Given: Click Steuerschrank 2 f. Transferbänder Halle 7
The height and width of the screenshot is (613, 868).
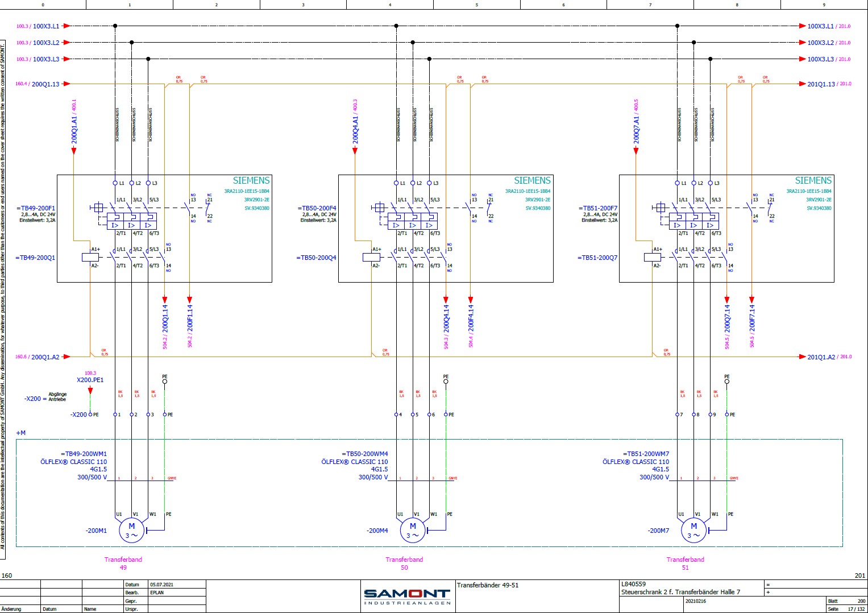Looking at the screenshot, I should click(681, 592).
